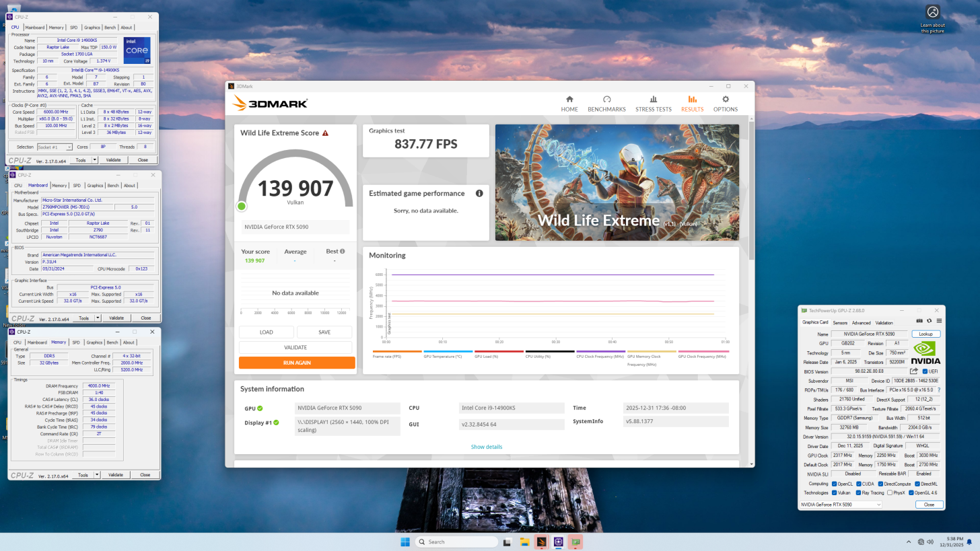This screenshot has width=980, height=551.
Task: Click the score gauge green indicator dot
Action: pyautogui.click(x=242, y=206)
